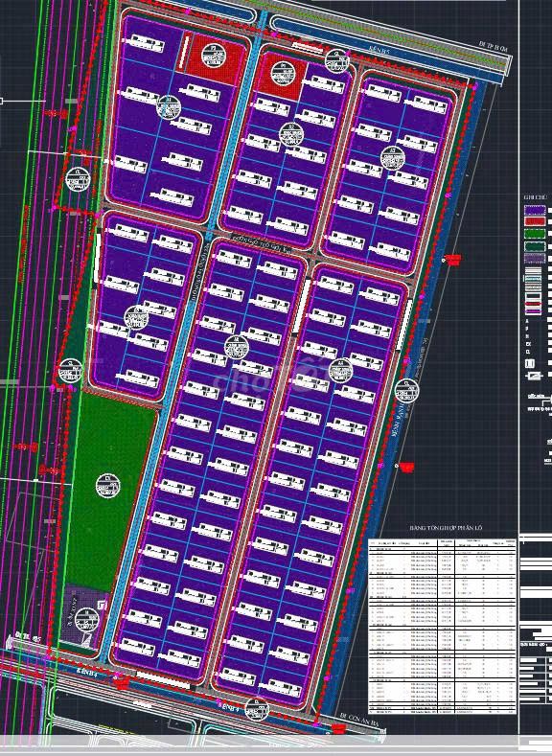552x756 pixels.
Task: Click the circular marker on the right blue canal
Action: pyautogui.click(x=406, y=391)
